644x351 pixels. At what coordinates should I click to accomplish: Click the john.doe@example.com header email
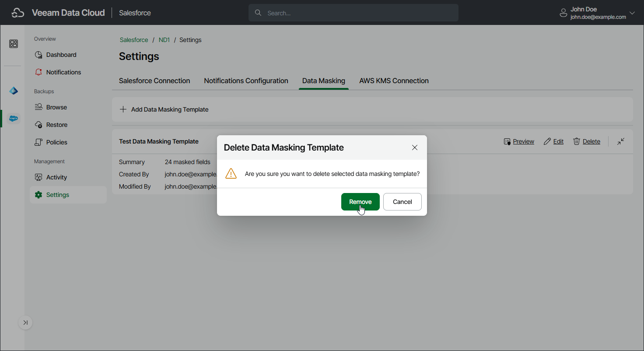[x=598, y=17]
